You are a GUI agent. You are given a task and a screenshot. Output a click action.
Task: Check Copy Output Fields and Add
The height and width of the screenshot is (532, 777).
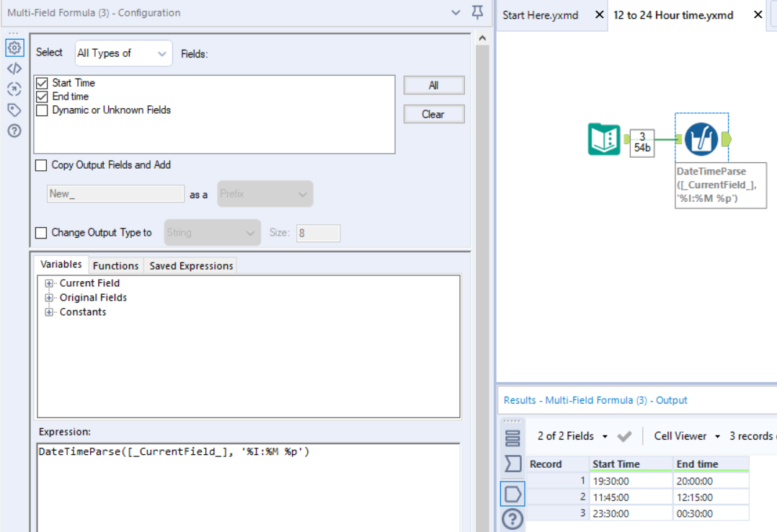[41, 164]
